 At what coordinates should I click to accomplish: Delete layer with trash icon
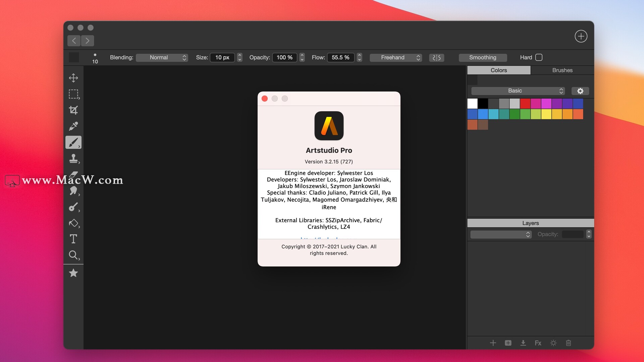coord(569,343)
